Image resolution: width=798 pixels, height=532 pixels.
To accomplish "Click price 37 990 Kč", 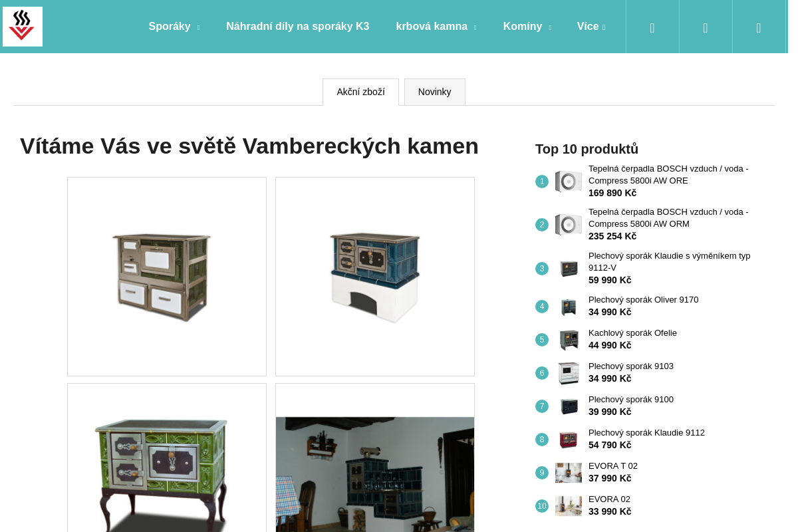I will 610,478.
